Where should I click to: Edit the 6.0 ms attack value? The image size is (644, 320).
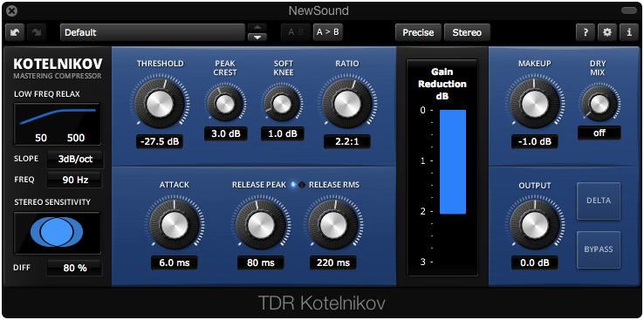175,262
